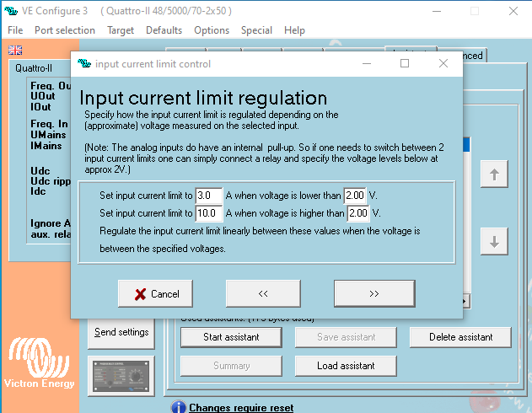Screen dimensions: 532x413
Task: Edit the higher than 2.00 V voltage field
Action: pyautogui.click(x=358, y=213)
